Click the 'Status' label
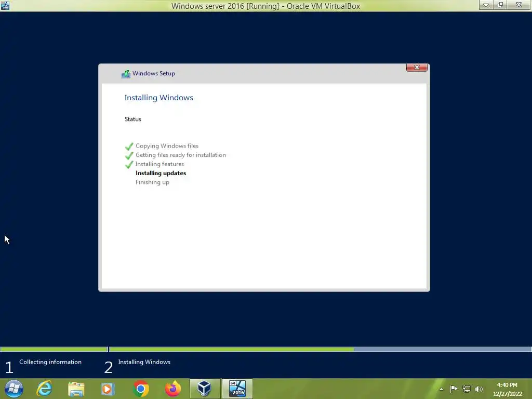This screenshot has width=532, height=399. 132,119
